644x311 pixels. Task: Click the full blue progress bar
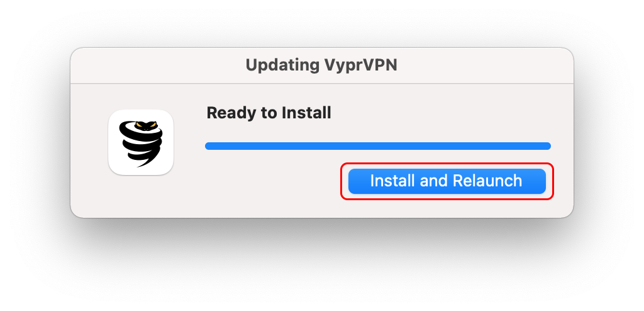click(377, 146)
